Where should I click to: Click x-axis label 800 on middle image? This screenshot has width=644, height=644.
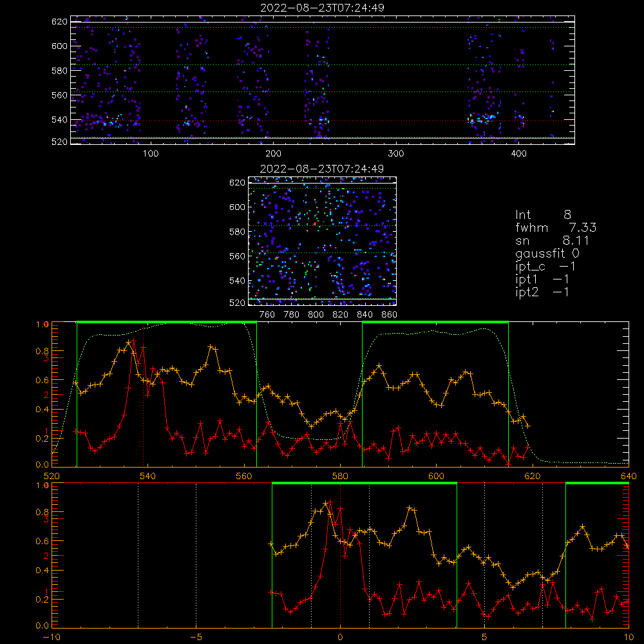point(316,315)
